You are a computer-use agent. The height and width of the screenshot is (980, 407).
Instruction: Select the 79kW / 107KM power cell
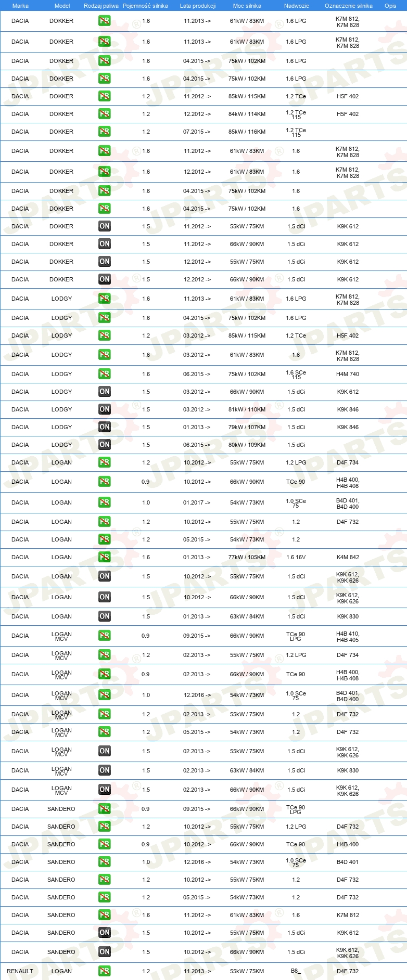click(247, 427)
